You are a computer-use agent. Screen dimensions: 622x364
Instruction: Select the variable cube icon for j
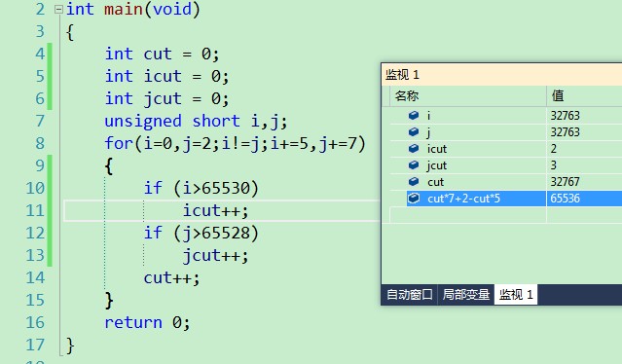(x=414, y=131)
